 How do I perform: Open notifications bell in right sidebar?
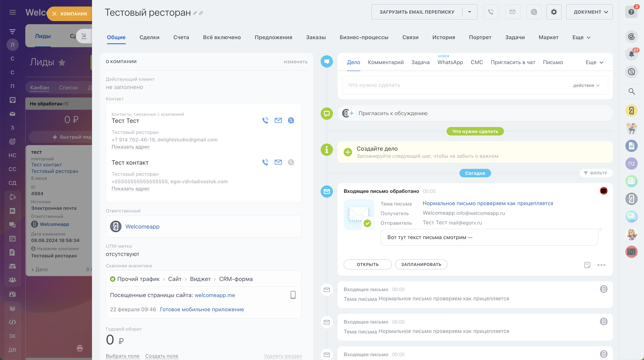click(x=631, y=54)
